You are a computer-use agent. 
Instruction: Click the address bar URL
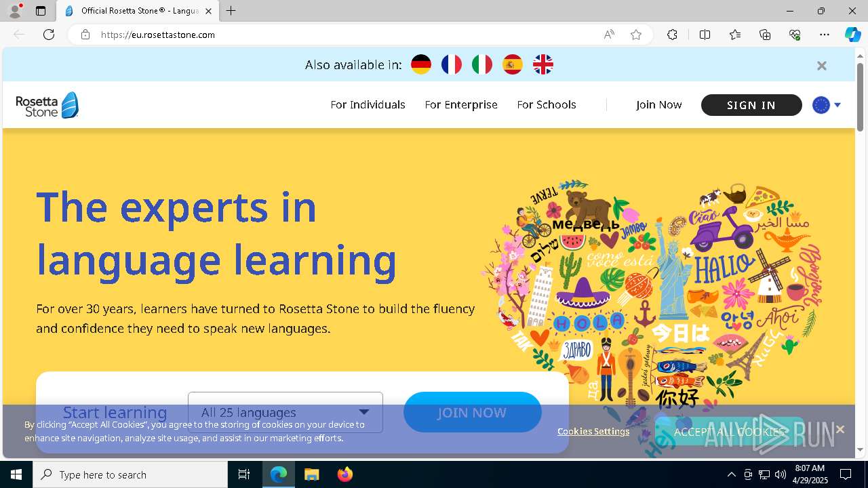pyautogui.click(x=158, y=35)
